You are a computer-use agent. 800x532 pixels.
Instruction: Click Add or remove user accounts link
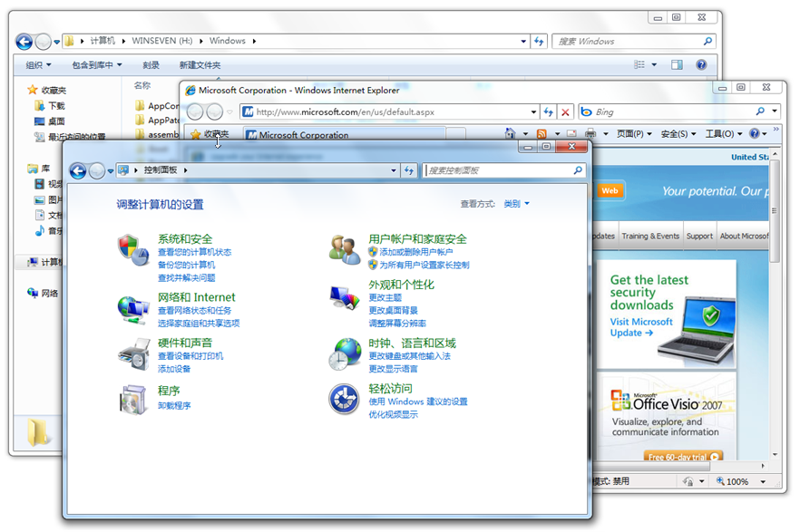(x=415, y=252)
